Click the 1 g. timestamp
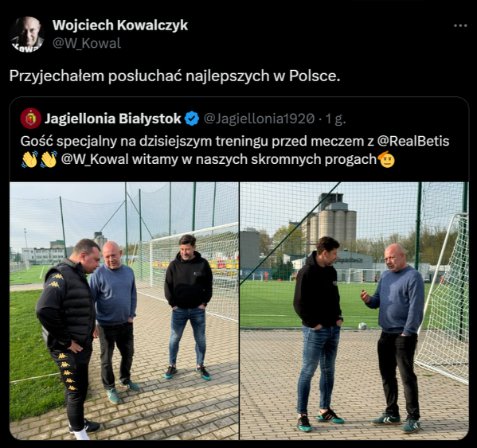This screenshot has height=448, width=477. coord(335,119)
